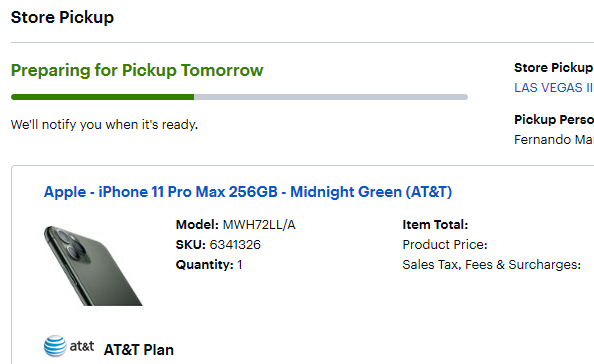The image size is (594, 364).
Task: Click the AT&T globe logo icon
Action: tap(55, 346)
